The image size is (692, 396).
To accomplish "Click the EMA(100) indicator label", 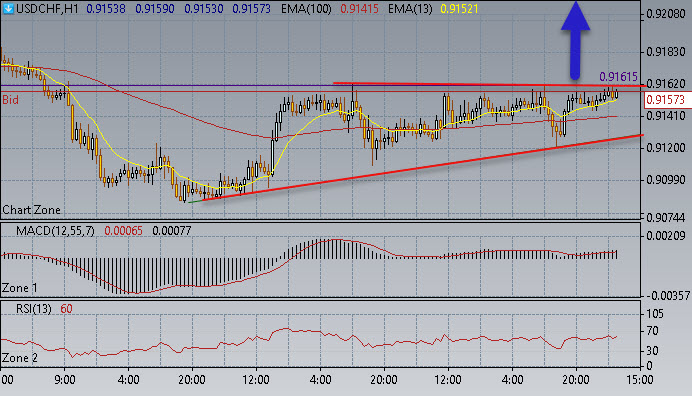I will pos(306,9).
